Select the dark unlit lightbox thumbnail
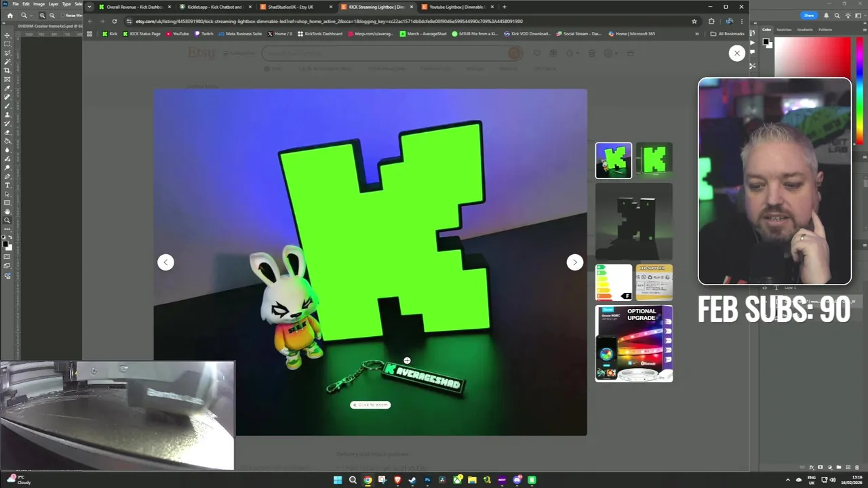Image resolution: width=868 pixels, height=488 pixels. [x=634, y=222]
